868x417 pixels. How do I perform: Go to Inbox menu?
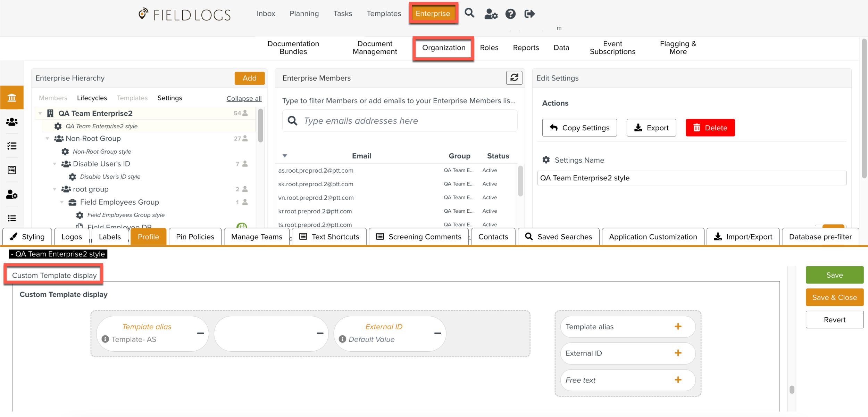pos(266,14)
